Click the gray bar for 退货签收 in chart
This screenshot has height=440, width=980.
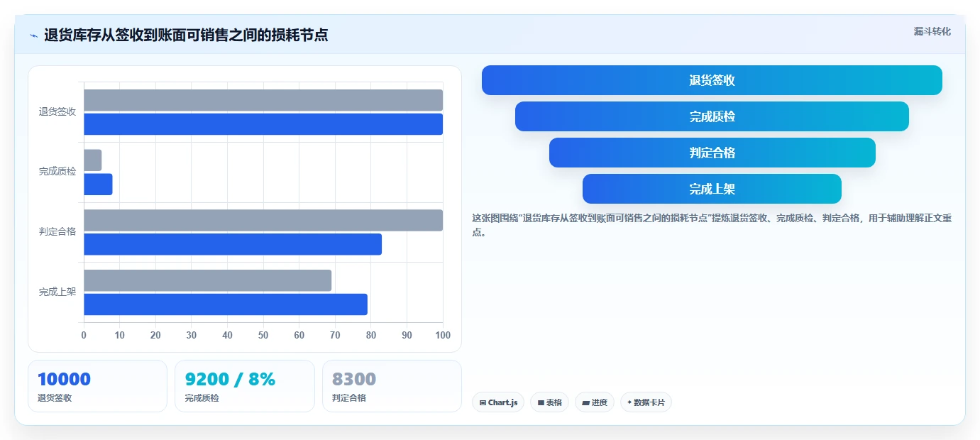click(263, 100)
